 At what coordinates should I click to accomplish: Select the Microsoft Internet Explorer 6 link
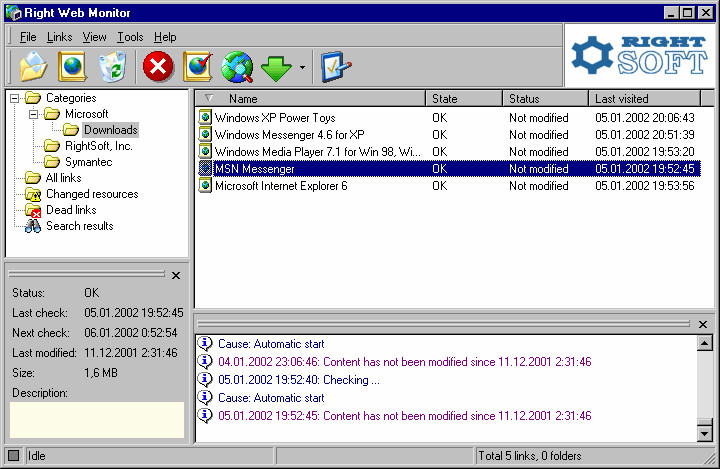coord(281,186)
